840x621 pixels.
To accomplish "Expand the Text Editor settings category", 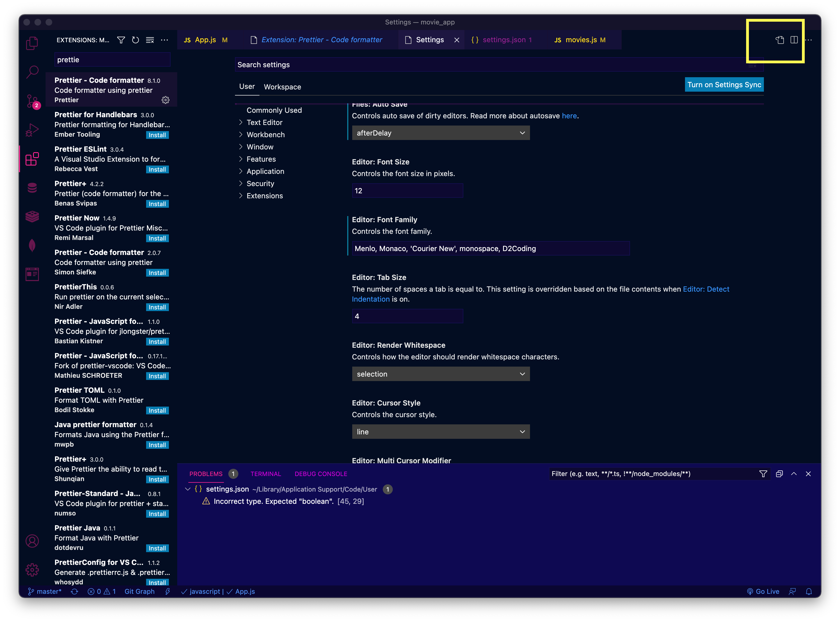I will coord(264,122).
